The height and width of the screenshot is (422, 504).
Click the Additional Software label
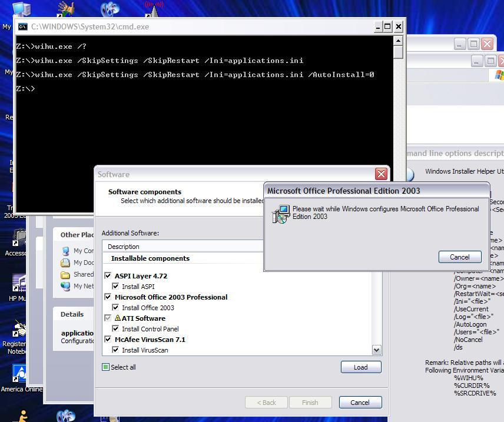click(x=130, y=233)
